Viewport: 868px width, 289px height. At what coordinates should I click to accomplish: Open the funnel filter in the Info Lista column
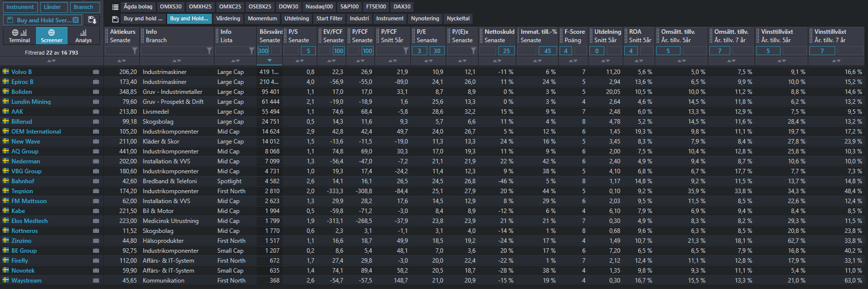(x=252, y=51)
